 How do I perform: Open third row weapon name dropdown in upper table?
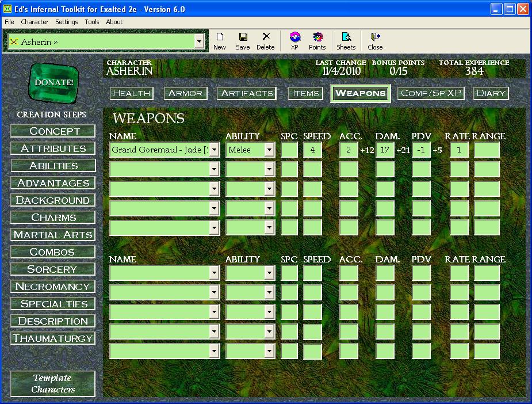214,189
